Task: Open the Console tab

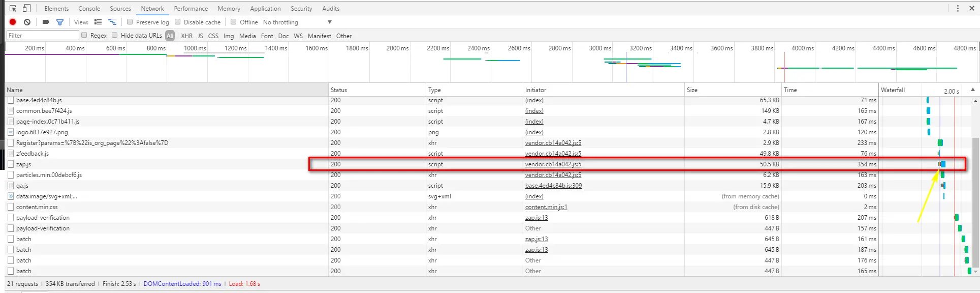Action: click(x=89, y=9)
